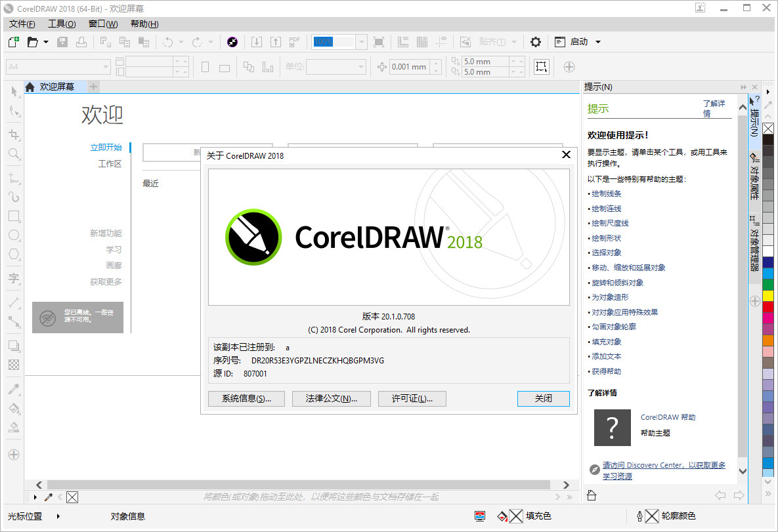Expand the 光标位置 status bar arrow
Image resolution: width=778 pixels, height=532 pixels.
(x=58, y=516)
